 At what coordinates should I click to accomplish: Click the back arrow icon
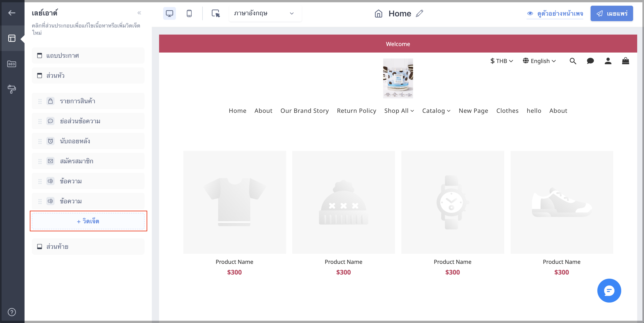coord(12,13)
